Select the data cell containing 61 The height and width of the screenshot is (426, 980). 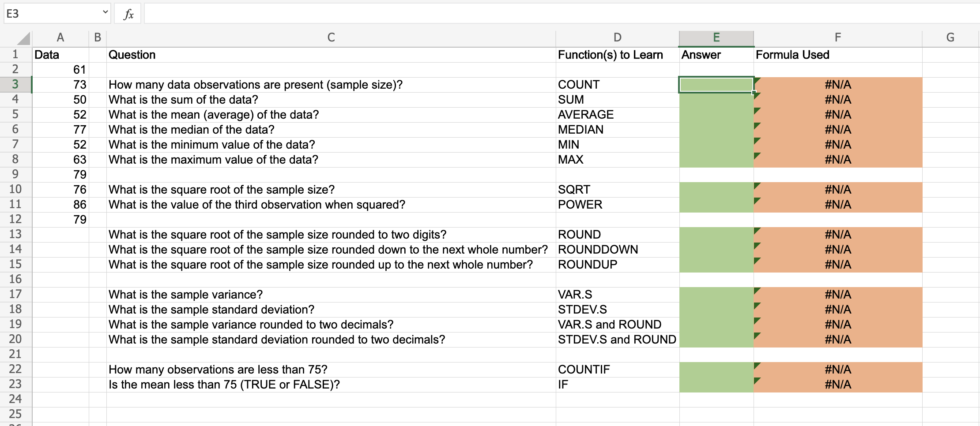click(60, 70)
